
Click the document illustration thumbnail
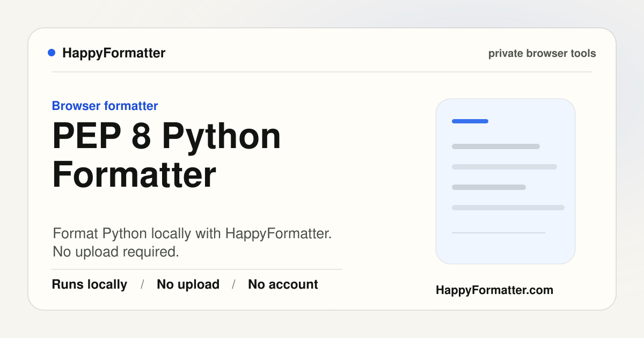click(506, 181)
